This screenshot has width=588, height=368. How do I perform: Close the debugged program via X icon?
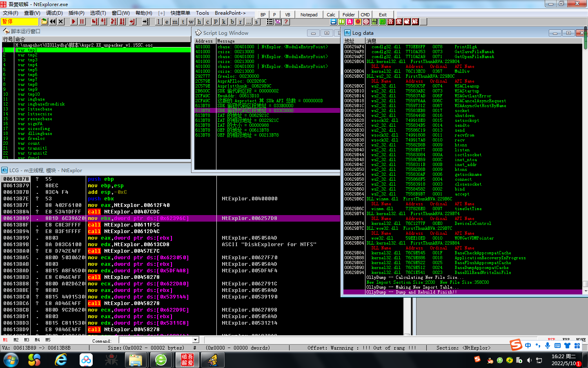60,22
